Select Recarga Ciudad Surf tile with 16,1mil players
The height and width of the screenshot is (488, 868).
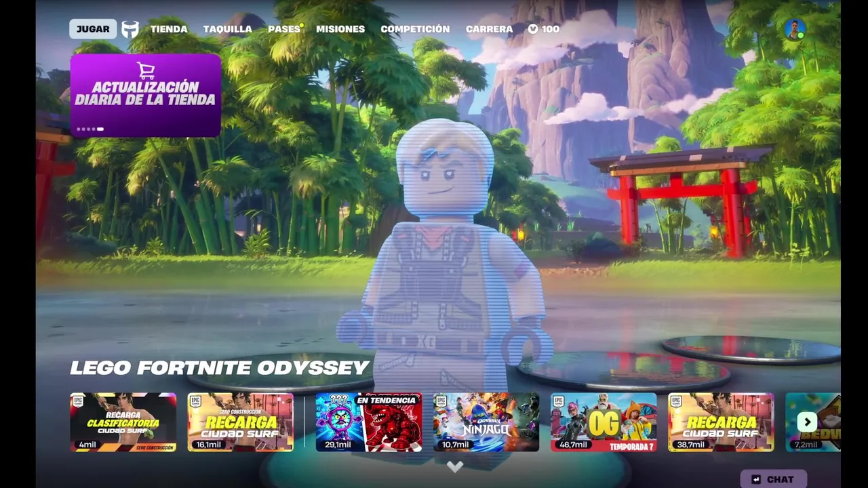pos(241,422)
